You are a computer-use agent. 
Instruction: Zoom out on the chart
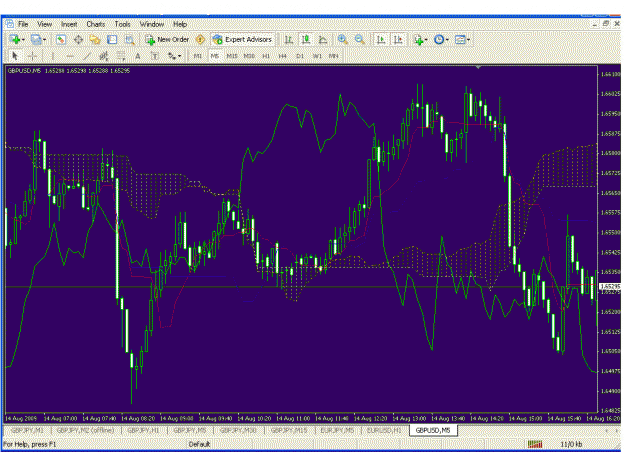point(360,39)
